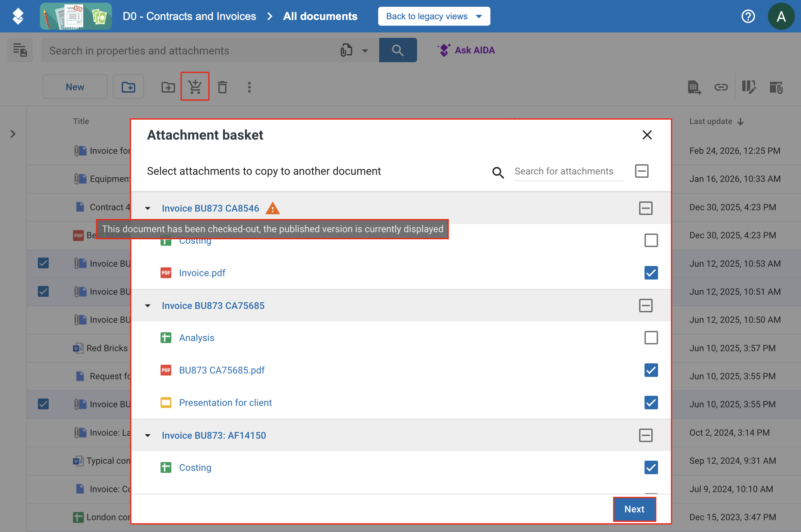Click the application thumbnail image in header

76,16
